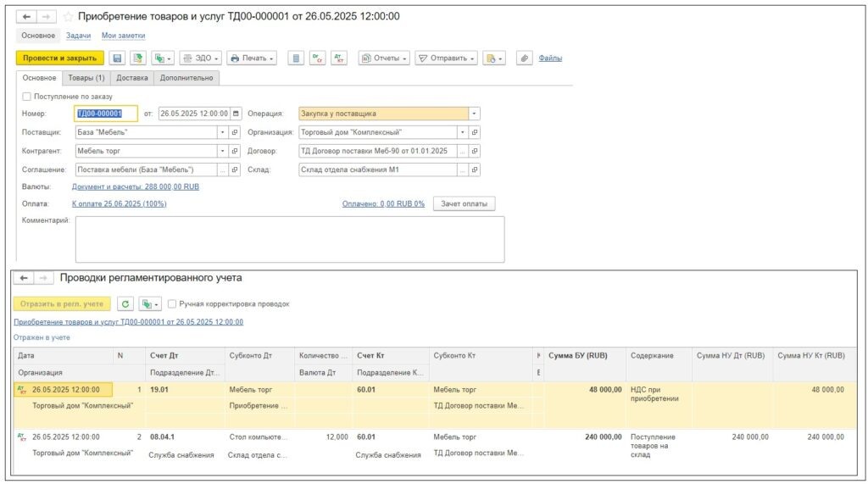Select posting row with account 19.01

coord(435,405)
